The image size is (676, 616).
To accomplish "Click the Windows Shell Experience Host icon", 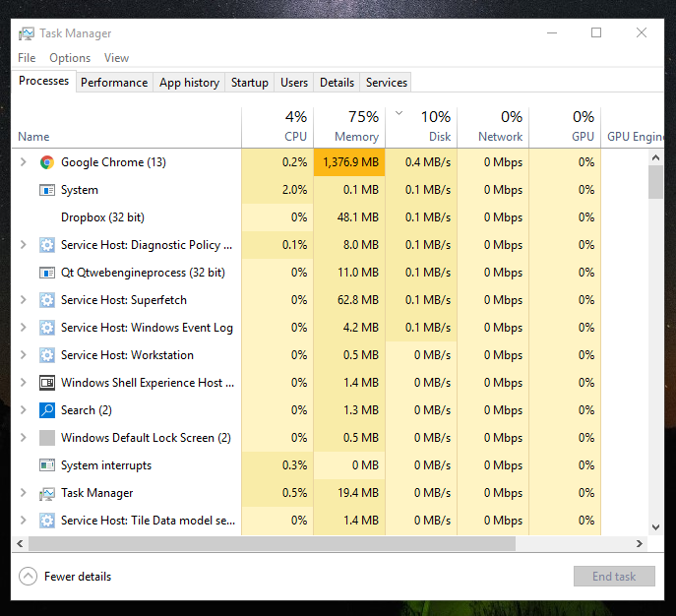I will (x=47, y=383).
